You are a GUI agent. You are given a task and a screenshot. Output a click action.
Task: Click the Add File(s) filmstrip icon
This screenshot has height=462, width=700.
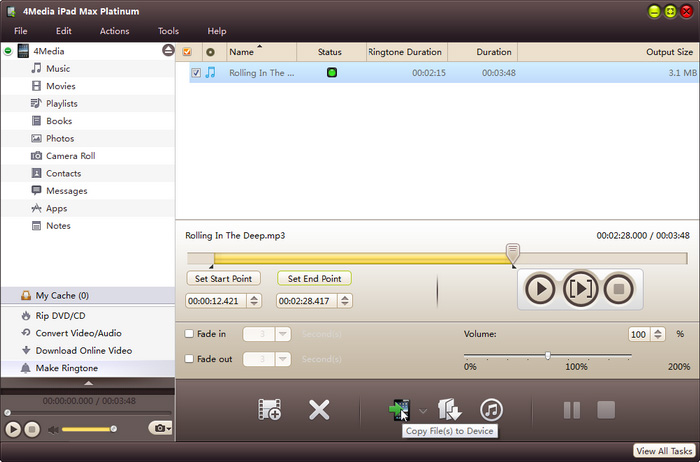[x=268, y=409]
